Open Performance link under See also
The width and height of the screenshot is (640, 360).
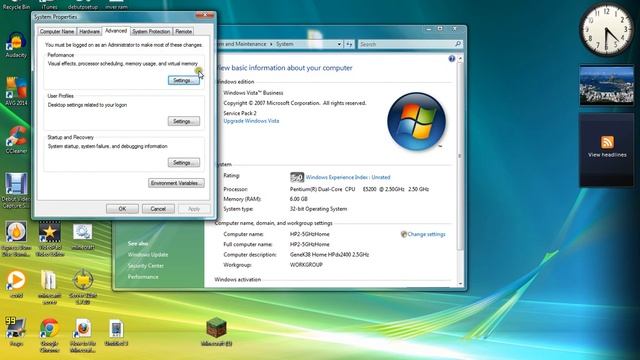click(x=143, y=277)
